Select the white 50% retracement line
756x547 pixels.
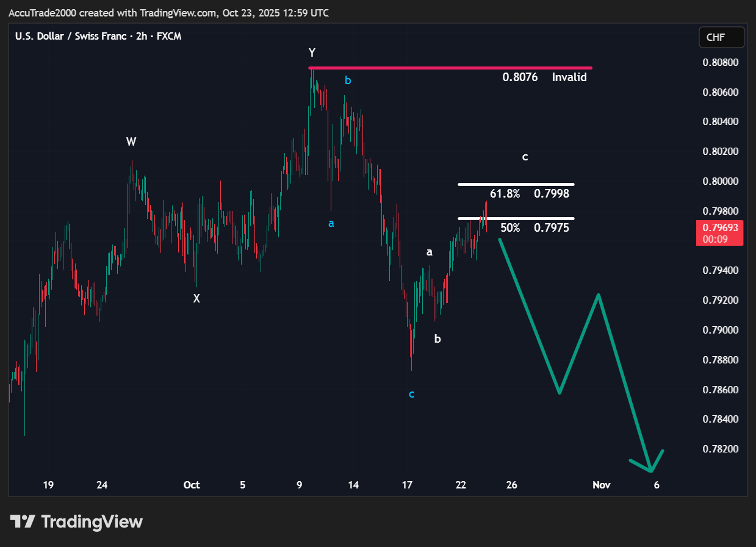click(516, 218)
